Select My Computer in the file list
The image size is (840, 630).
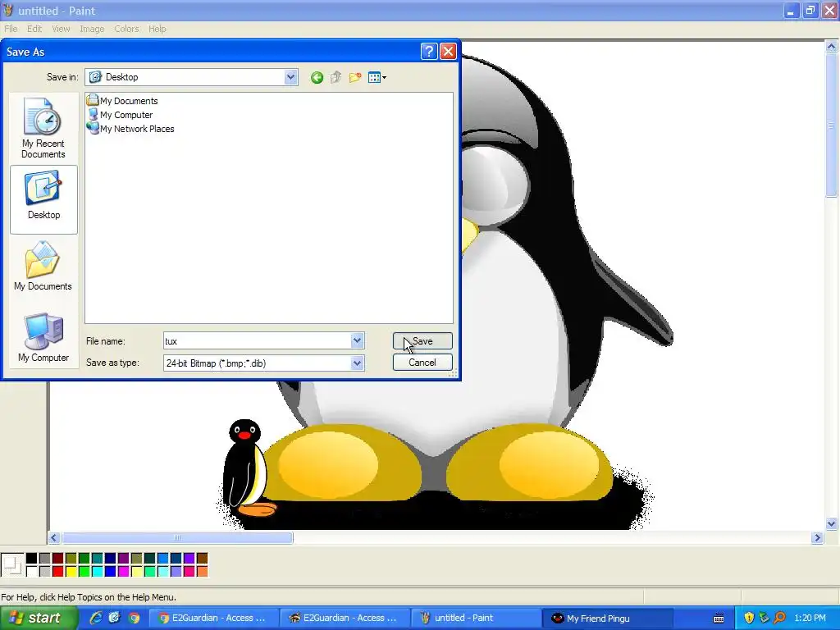tap(121, 115)
